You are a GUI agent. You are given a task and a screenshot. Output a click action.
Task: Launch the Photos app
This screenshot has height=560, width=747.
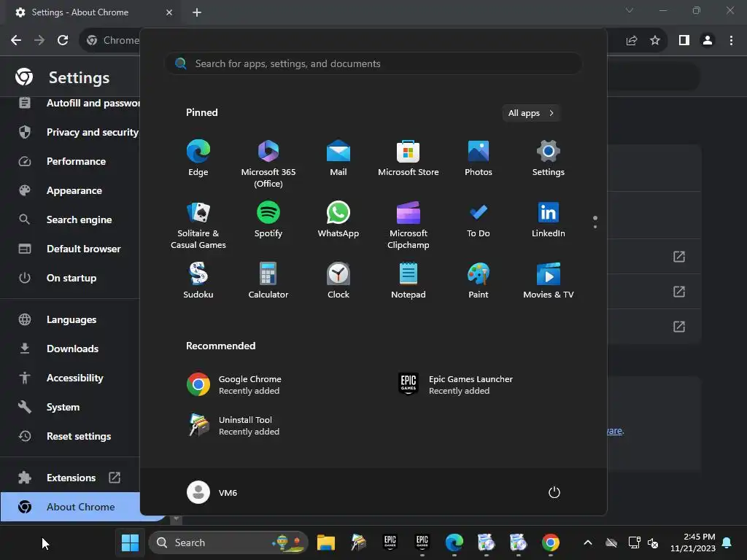point(479,157)
